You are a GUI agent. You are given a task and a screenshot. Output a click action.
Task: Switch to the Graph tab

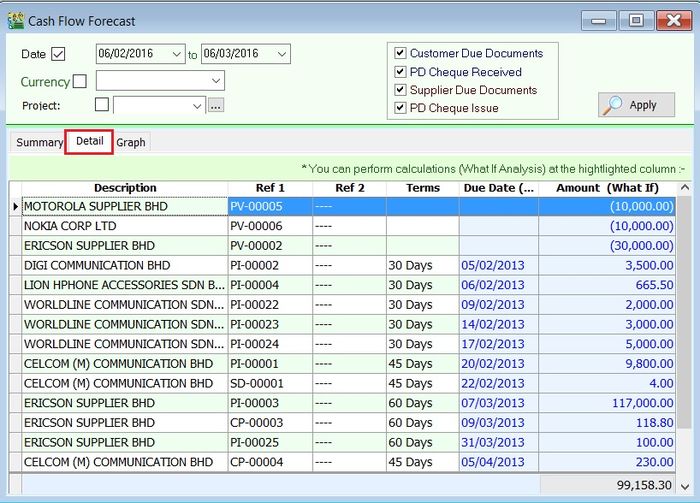point(131,142)
